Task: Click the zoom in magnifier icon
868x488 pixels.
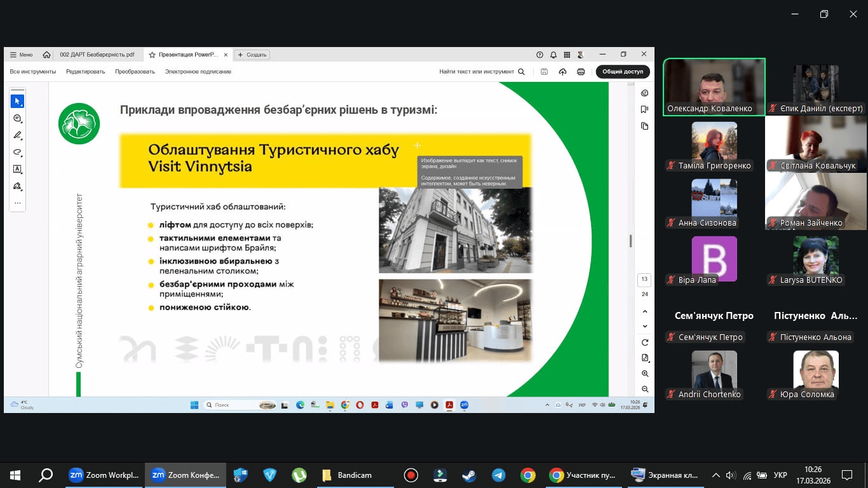Action: 645,374
